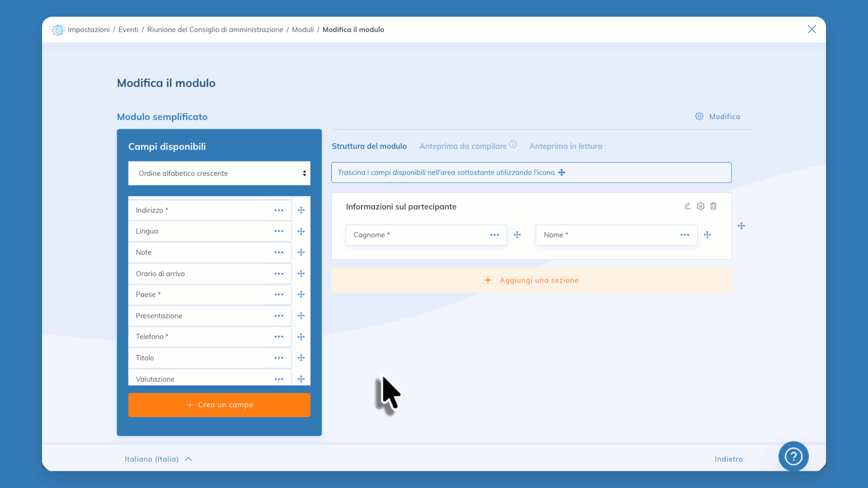
Task: Click the drag icon beside the Nome field
Action: coord(708,235)
